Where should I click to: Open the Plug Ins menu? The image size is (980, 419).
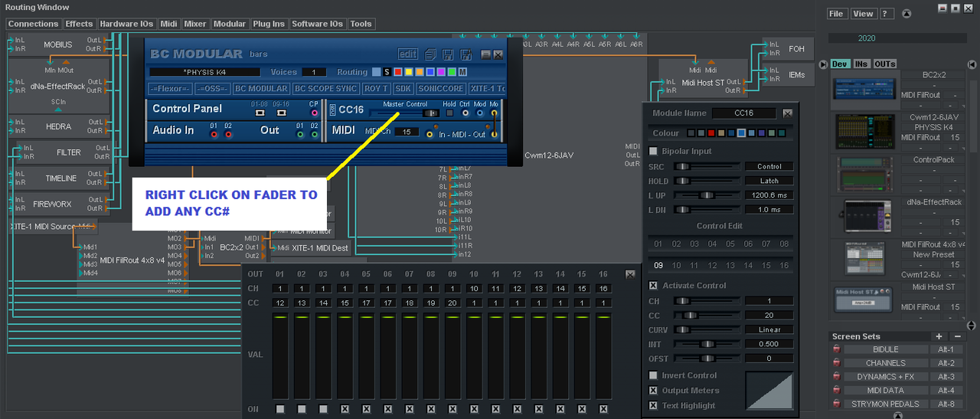coord(269,24)
